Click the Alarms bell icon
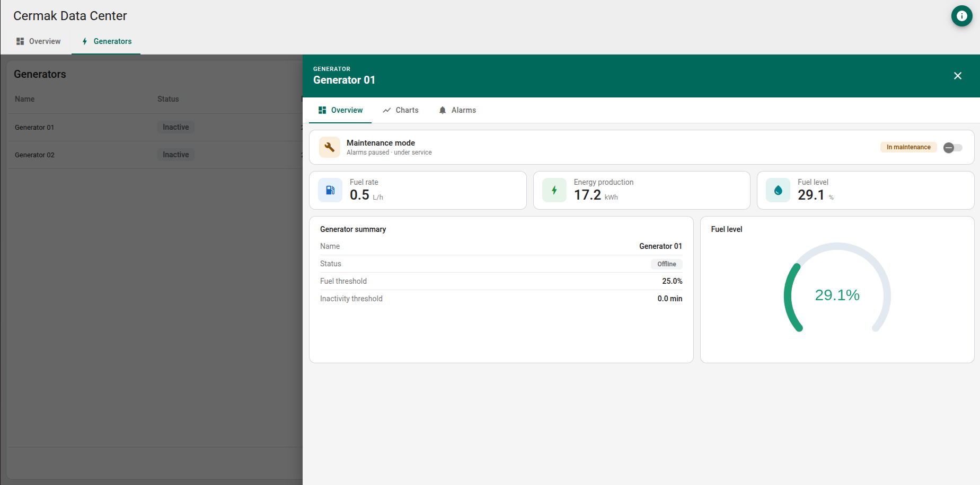Viewport: 980px width, 485px height. pyautogui.click(x=443, y=110)
